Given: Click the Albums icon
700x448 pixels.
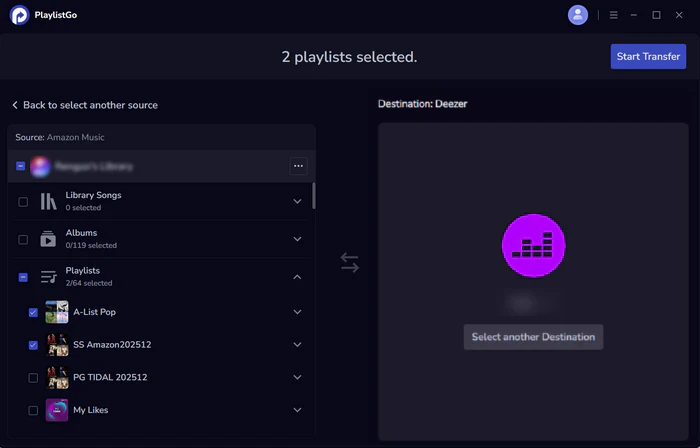Looking at the screenshot, I should click(x=48, y=239).
